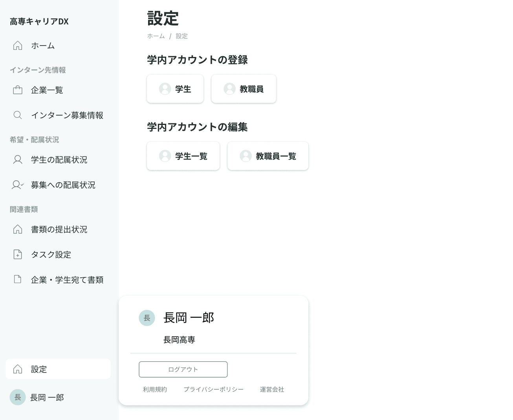Open the プライバシーポリシー link
The image size is (513, 420).
point(213,389)
